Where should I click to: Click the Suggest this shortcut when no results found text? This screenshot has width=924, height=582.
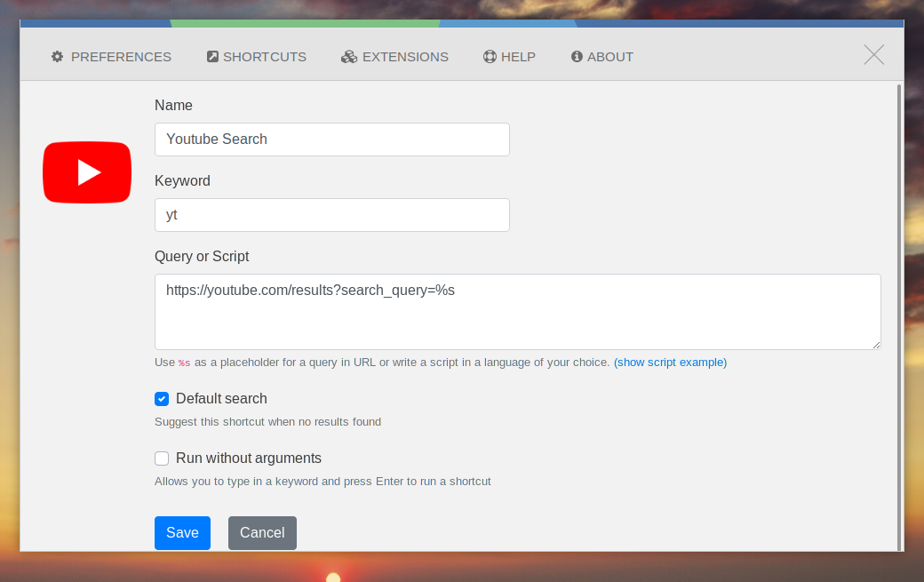267,422
